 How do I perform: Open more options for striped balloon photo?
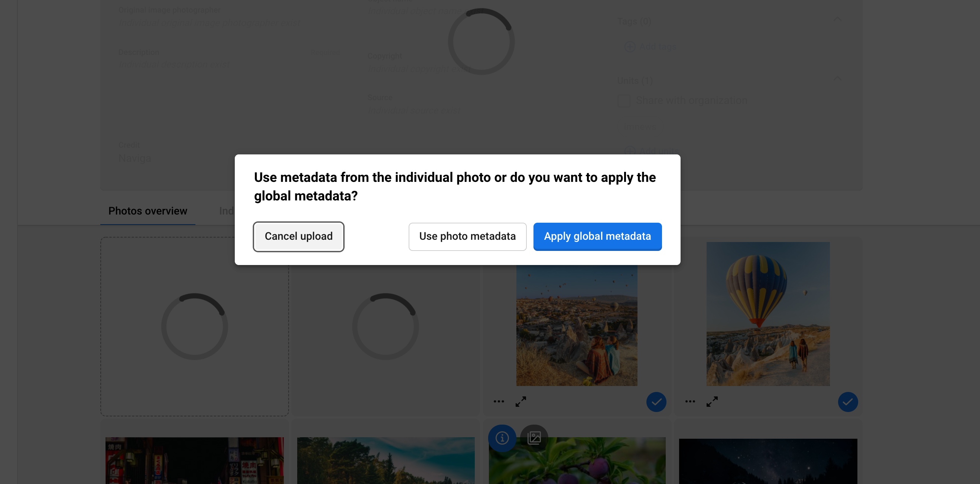coord(690,402)
